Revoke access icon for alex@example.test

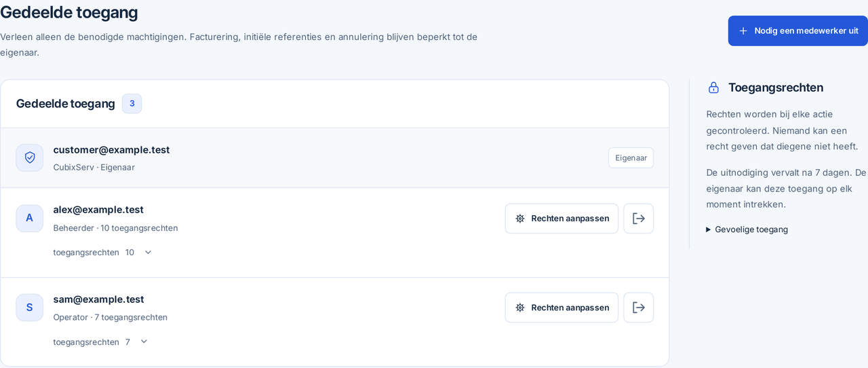[x=639, y=219]
